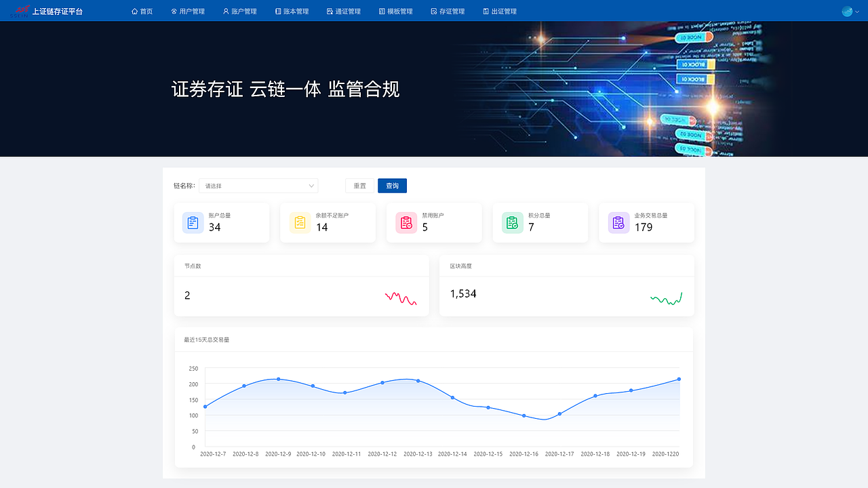Open the 存证管理 menu
This screenshot has height=488, width=868.
[x=448, y=12]
